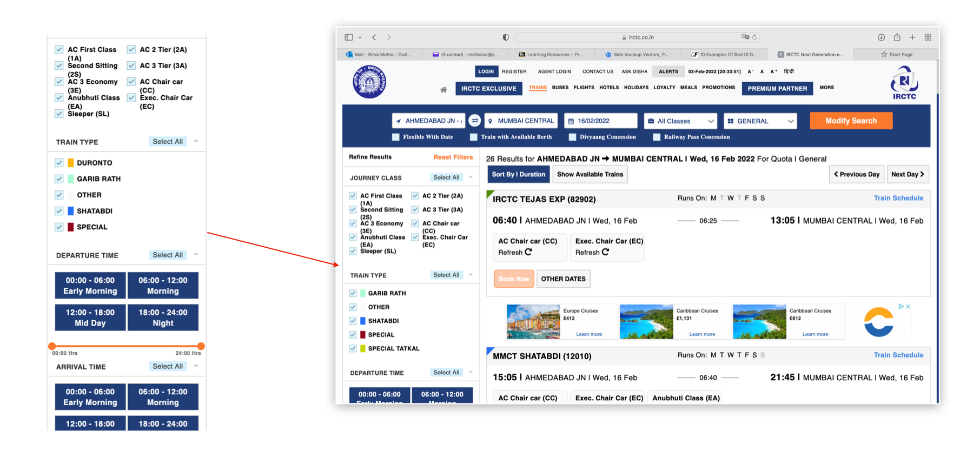The image size is (980, 463).
Task: Open the privacy shield icon beside address bar
Action: click(506, 37)
